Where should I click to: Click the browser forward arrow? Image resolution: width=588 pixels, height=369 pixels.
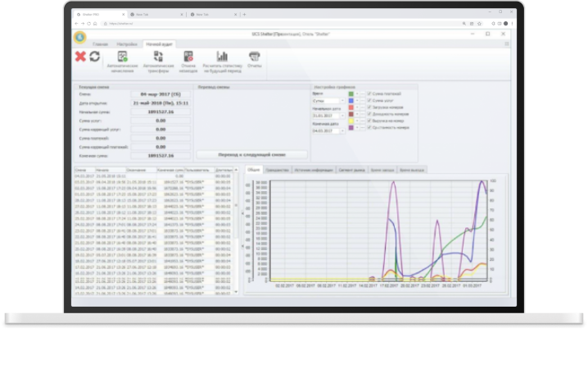[x=83, y=24]
